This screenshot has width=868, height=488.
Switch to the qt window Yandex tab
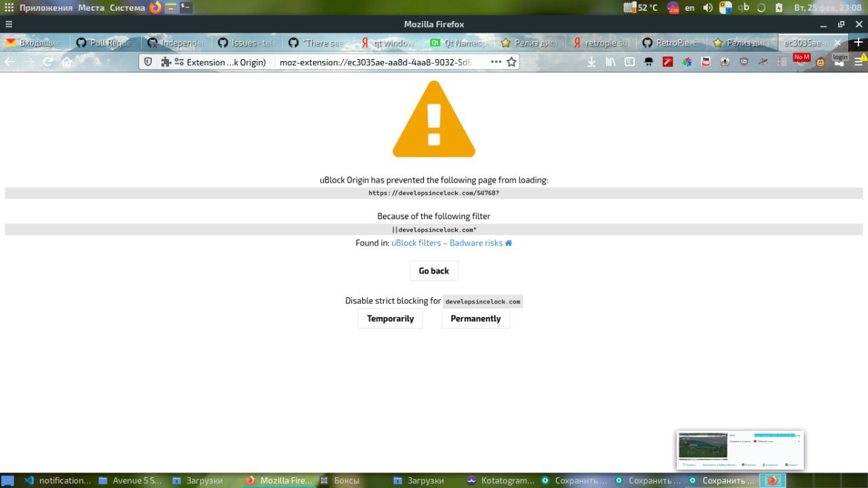coord(389,42)
